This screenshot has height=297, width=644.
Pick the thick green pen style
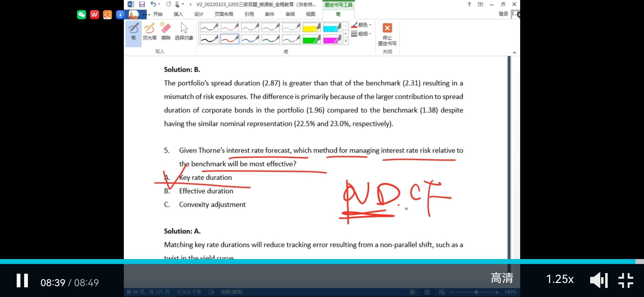click(x=271, y=39)
